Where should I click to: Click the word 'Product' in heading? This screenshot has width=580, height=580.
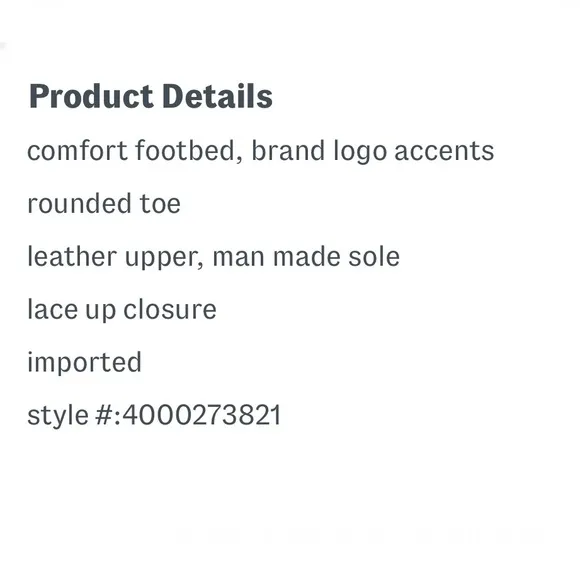click(x=91, y=96)
